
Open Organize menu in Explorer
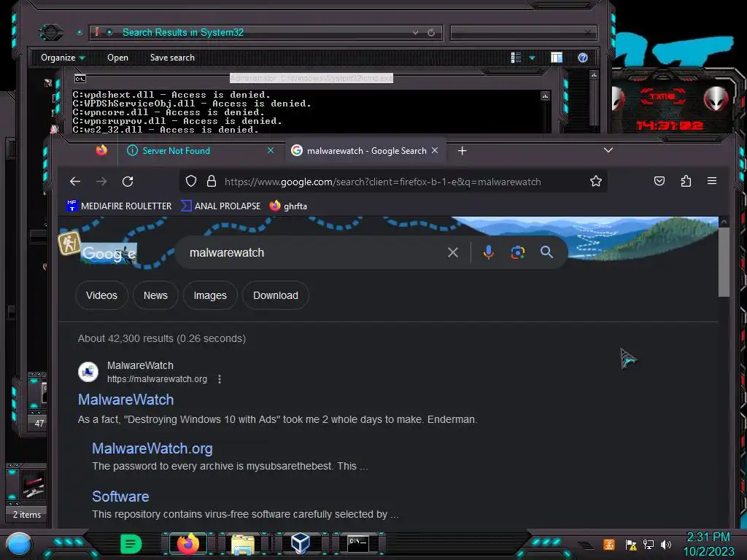coord(63,58)
